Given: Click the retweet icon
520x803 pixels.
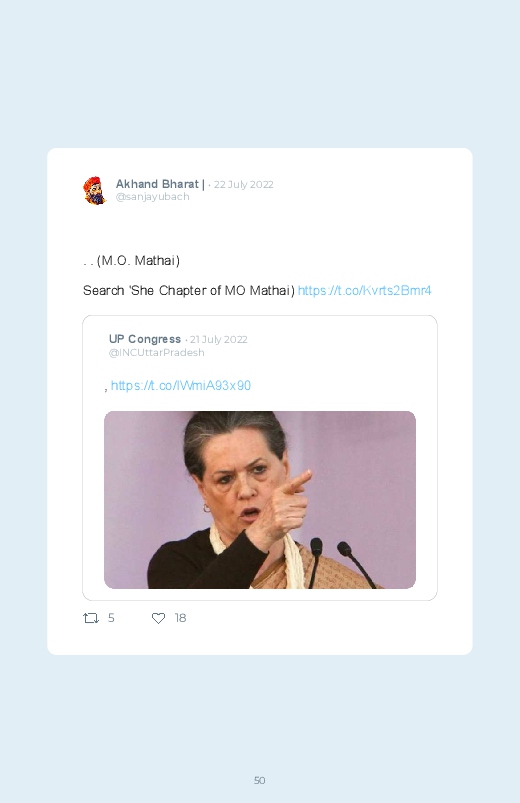Looking at the screenshot, I should [x=91, y=618].
